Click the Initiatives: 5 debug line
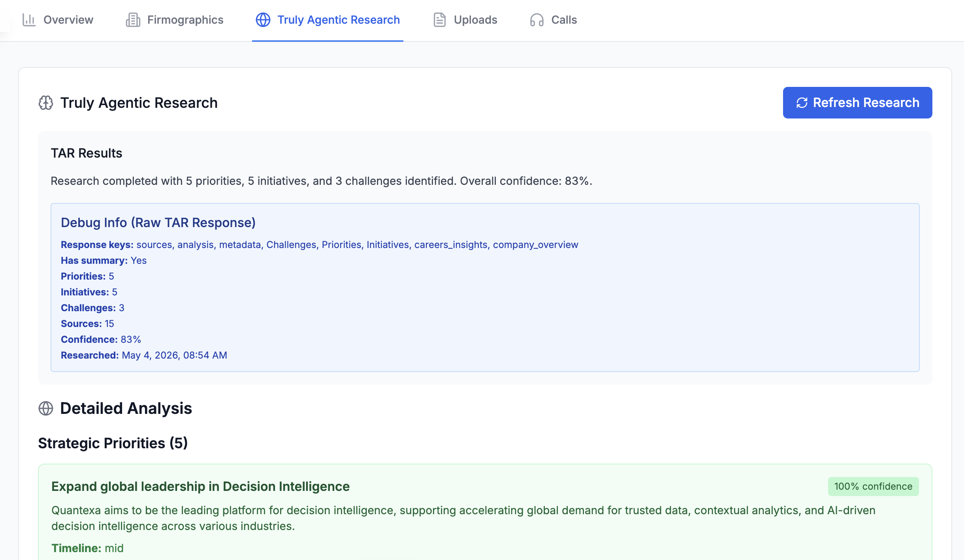The image size is (964, 560). tap(89, 292)
